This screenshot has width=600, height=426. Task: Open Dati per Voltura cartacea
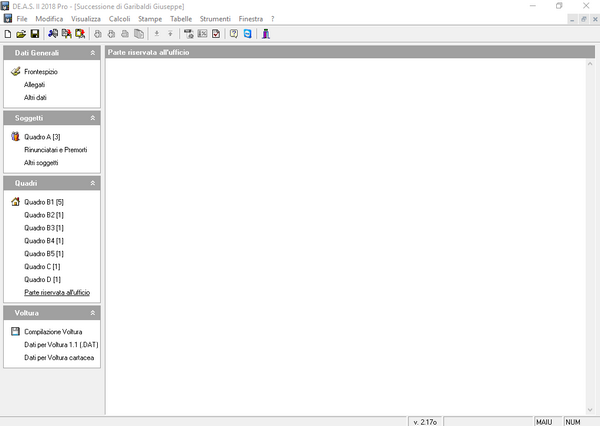[59, 357]
